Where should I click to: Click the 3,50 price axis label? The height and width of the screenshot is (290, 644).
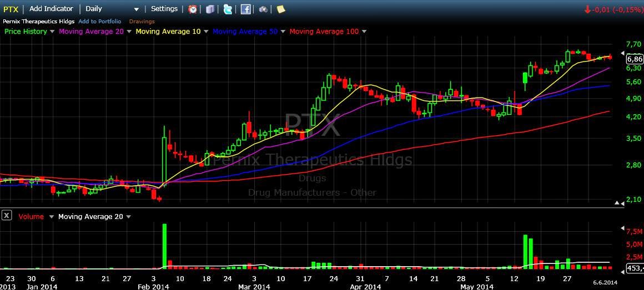coord(634,139)
